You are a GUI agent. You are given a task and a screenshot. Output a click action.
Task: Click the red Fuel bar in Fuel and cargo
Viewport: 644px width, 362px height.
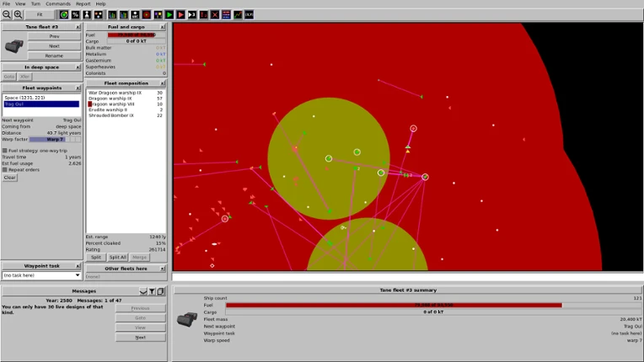point(137,35)
